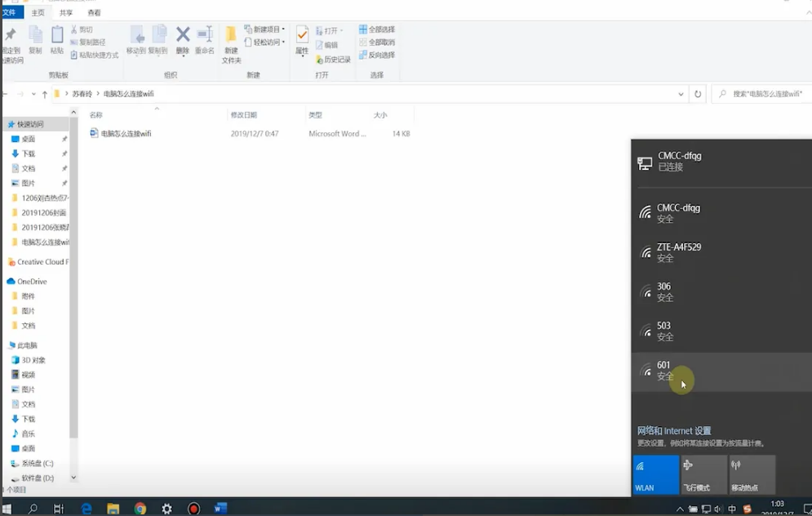Toggle Mobile hotspot (移动热点) tile
Viewport: 812px width, 516px height.
pyautogui.click(x=752, y=474)
